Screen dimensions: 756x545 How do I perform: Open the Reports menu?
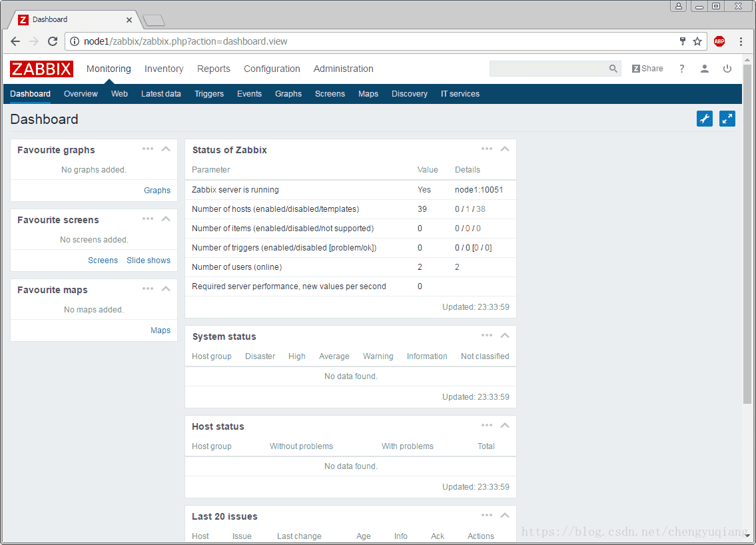coord(214,69)
